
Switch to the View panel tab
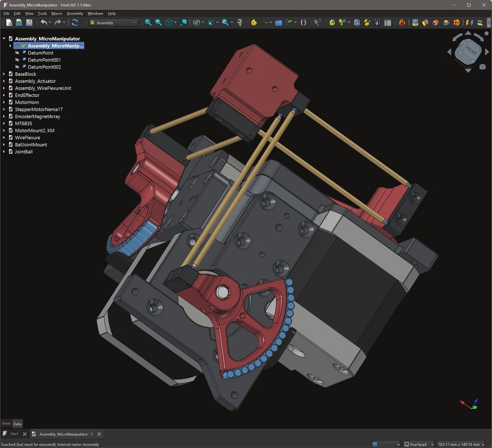click(x=6, y=423)
